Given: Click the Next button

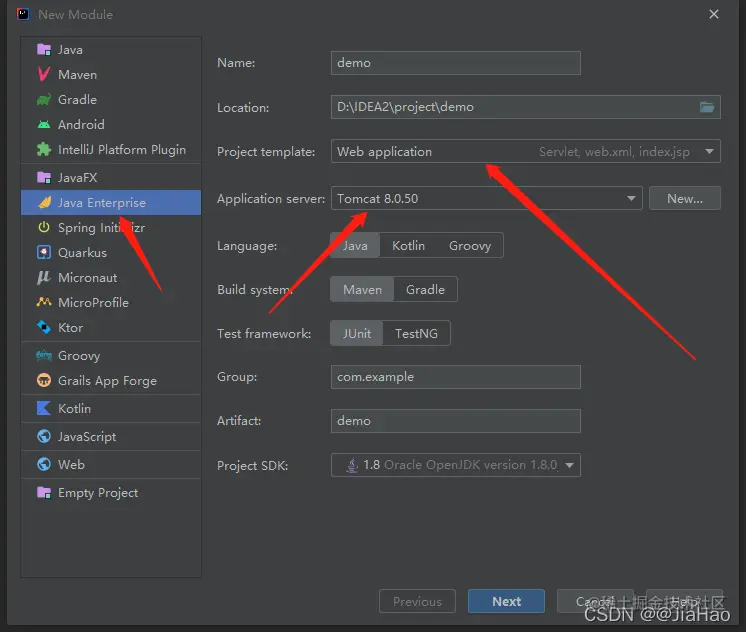Looking at the screenshot, I should [x=506, y=601].
